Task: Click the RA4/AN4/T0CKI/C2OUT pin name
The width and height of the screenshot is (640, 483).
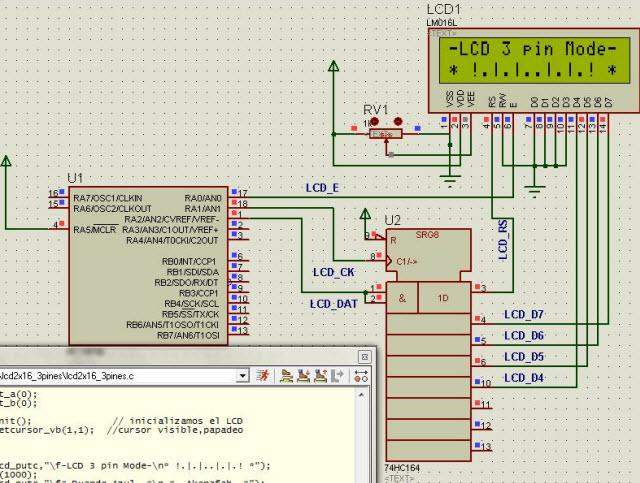Action: [x=172, y=241]
